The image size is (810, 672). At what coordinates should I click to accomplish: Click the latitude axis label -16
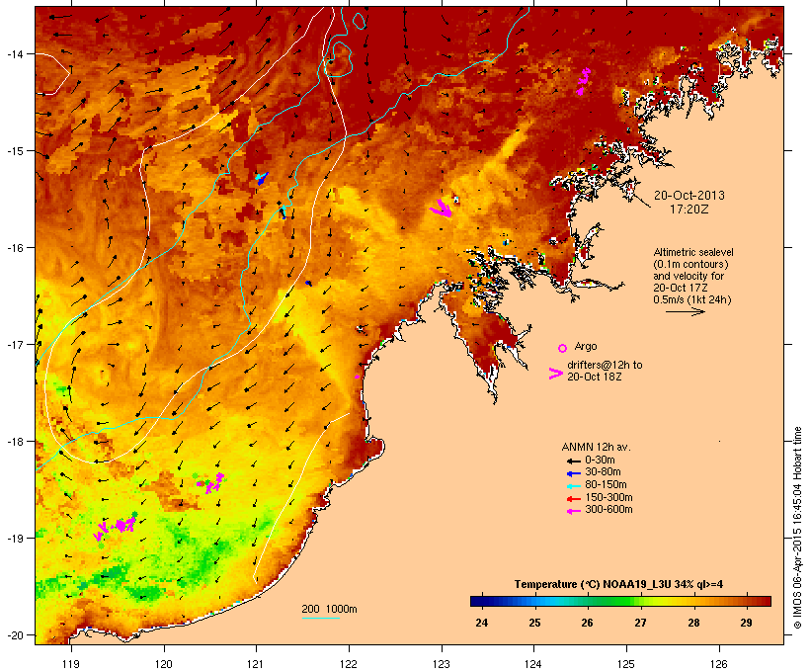15,248
